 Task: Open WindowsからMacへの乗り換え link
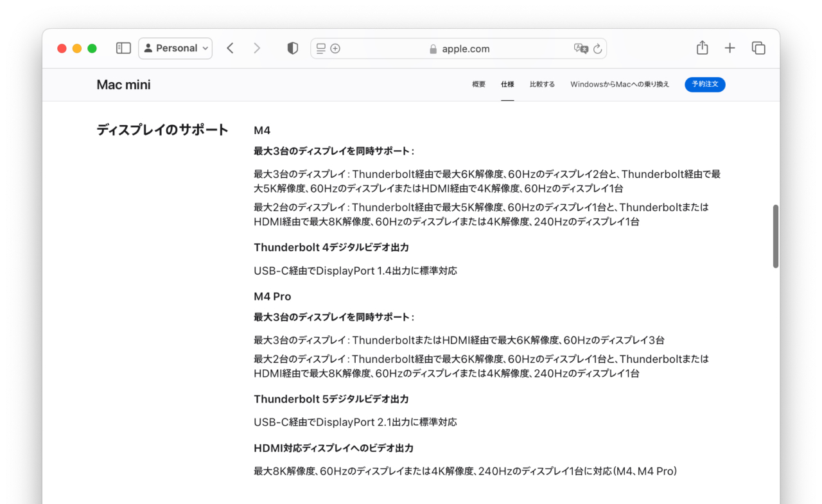(620, 84)
